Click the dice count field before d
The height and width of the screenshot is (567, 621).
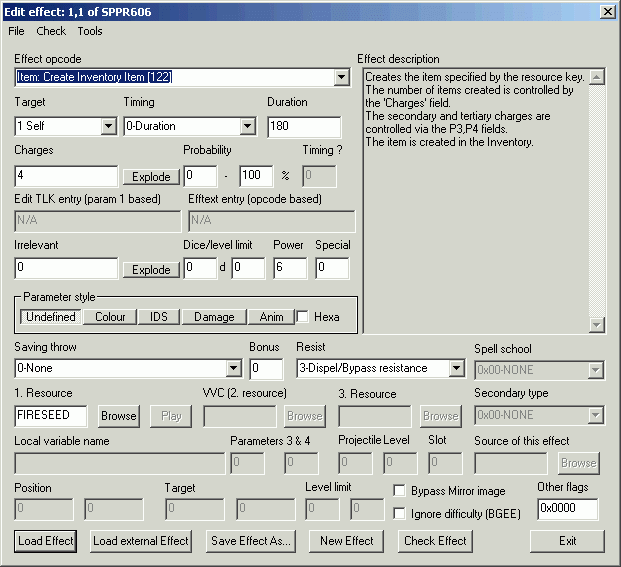pos(200,268)
